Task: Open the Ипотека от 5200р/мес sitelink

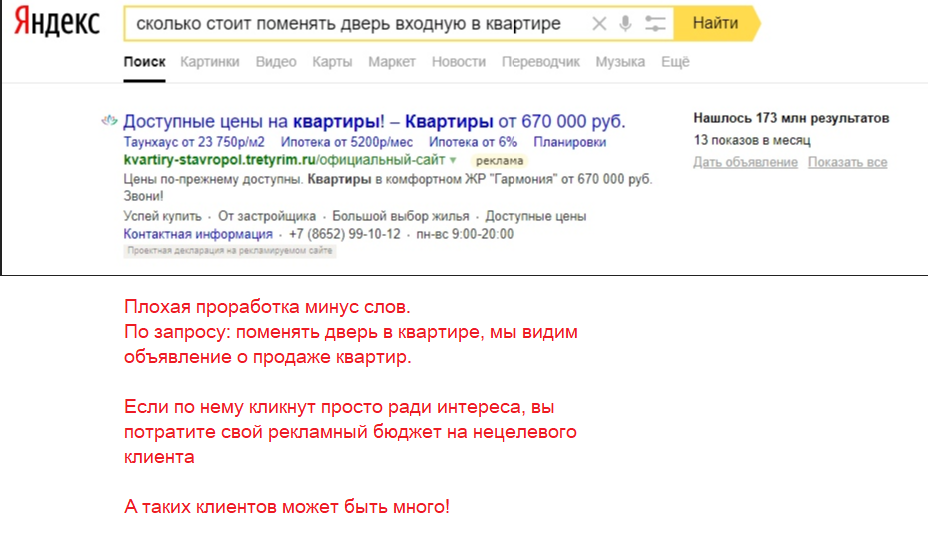Action: [x=347, y=142]
